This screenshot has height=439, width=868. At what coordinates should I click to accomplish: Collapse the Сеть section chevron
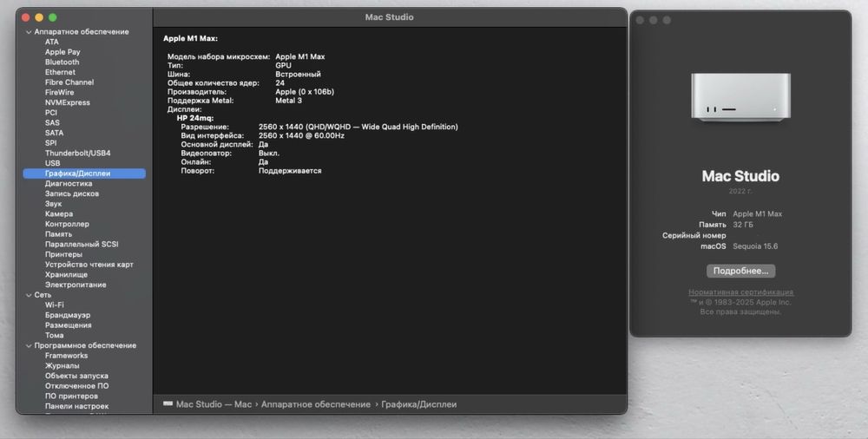pos(29,295)
